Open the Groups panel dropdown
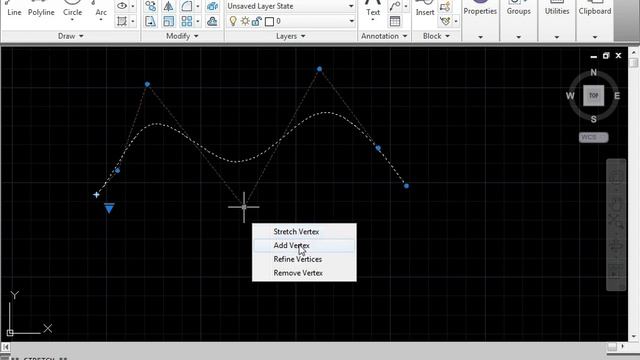The image size is (640, 360). click(x=518, y=37)
